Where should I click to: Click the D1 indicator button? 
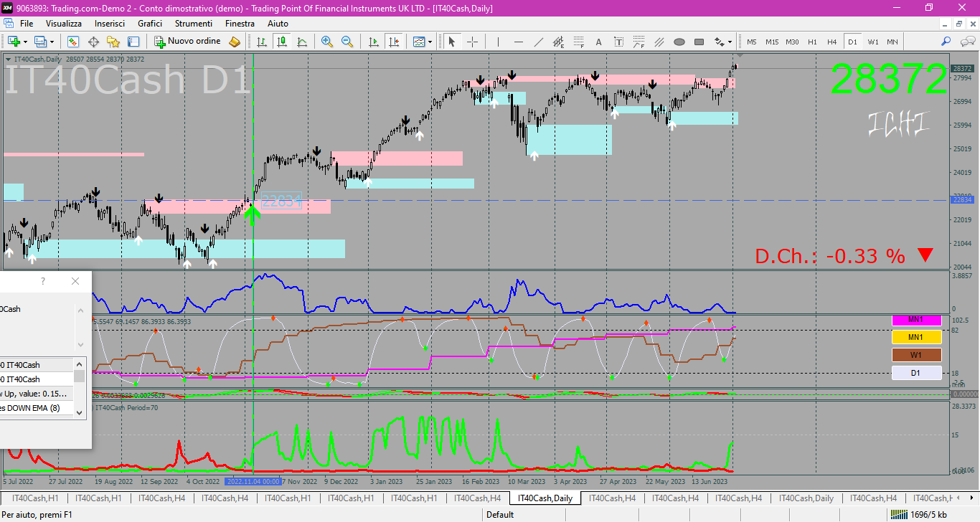coord(916,373)
